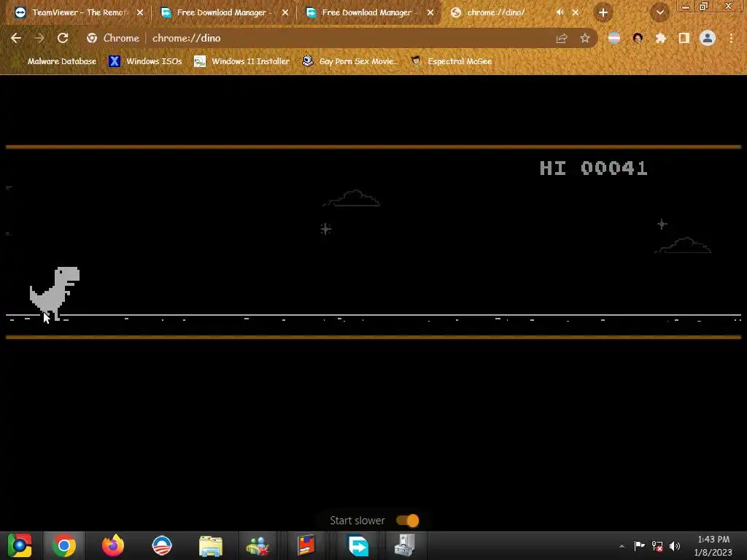Share this page via the share icon
The image size is (747, 560).
(x=562, y=39)
